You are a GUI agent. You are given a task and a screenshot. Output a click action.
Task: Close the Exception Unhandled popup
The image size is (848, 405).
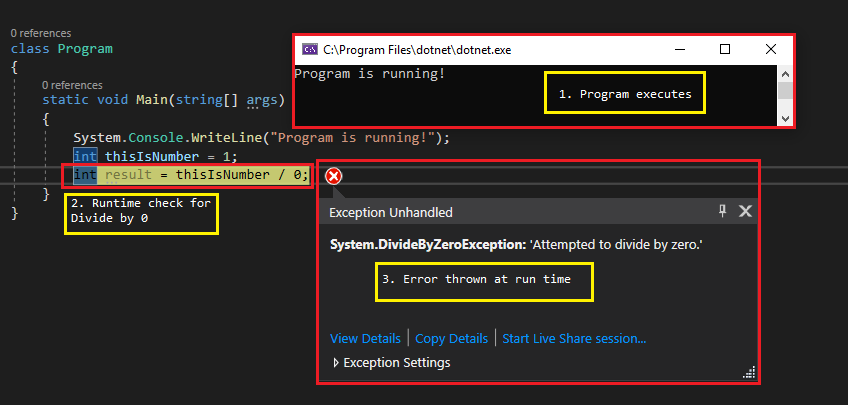tap(745, 211)
